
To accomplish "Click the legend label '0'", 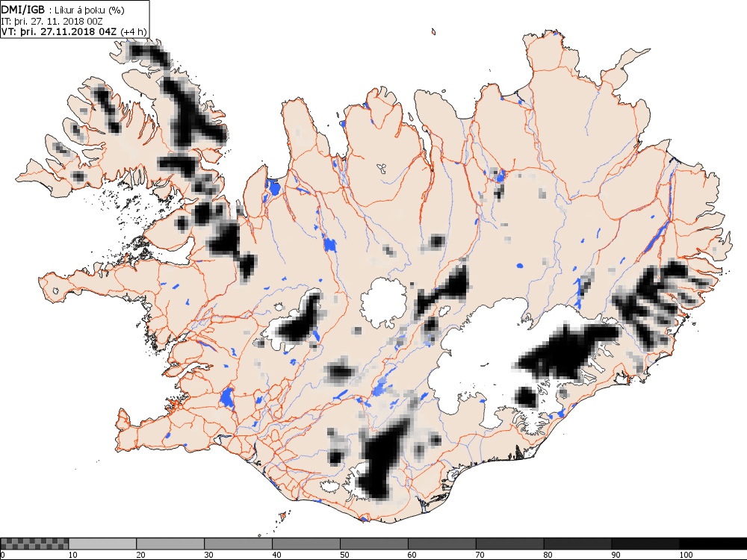I will coord(3,555).
